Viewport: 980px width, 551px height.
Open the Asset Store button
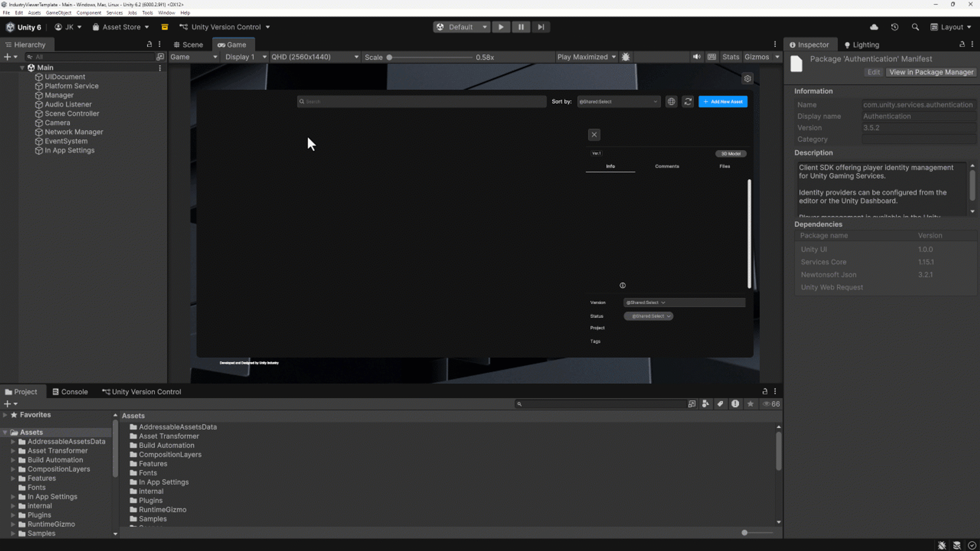(121, 27)
